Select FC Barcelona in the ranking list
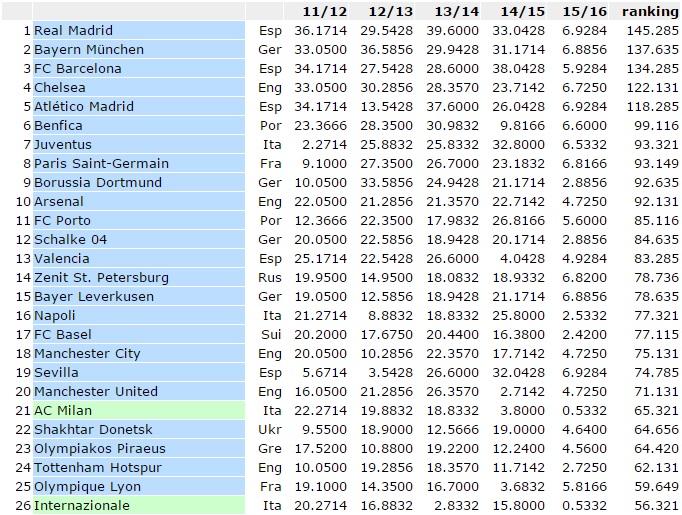The width and height of the screenshot is (682, 515). [x=77, y=69]
